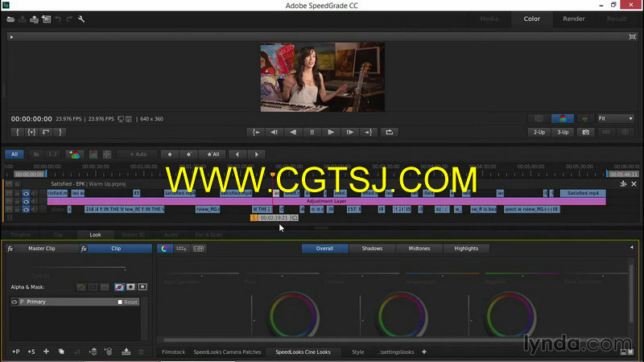Click the loop playback icon
This screenshot has width=644, height=362.
(389, 132)
